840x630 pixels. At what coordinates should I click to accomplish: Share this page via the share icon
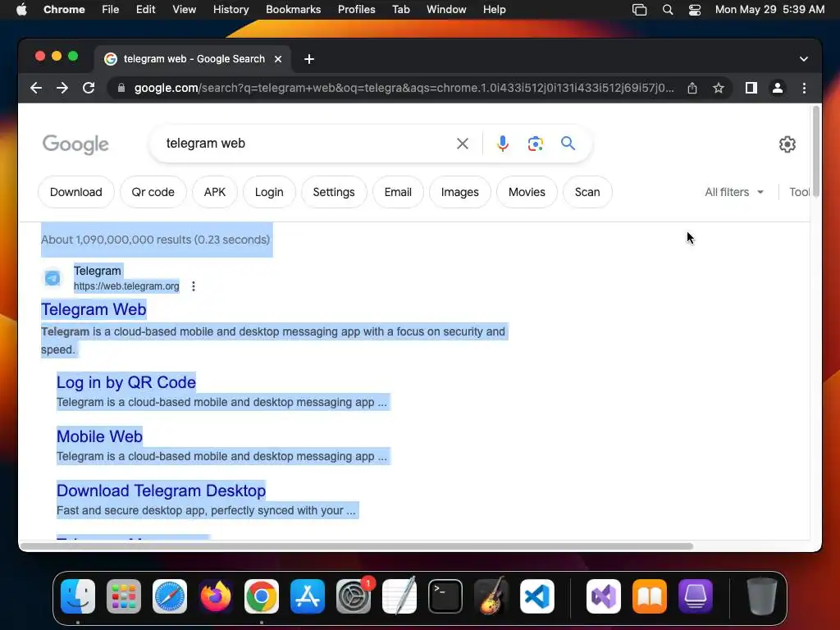(x=692, y=88)
